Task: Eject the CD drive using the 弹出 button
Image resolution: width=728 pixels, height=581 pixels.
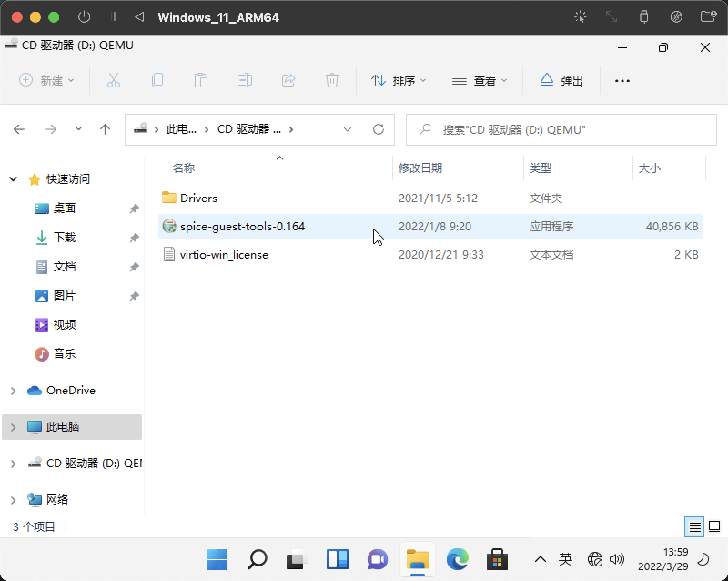Action: (562, 80)
